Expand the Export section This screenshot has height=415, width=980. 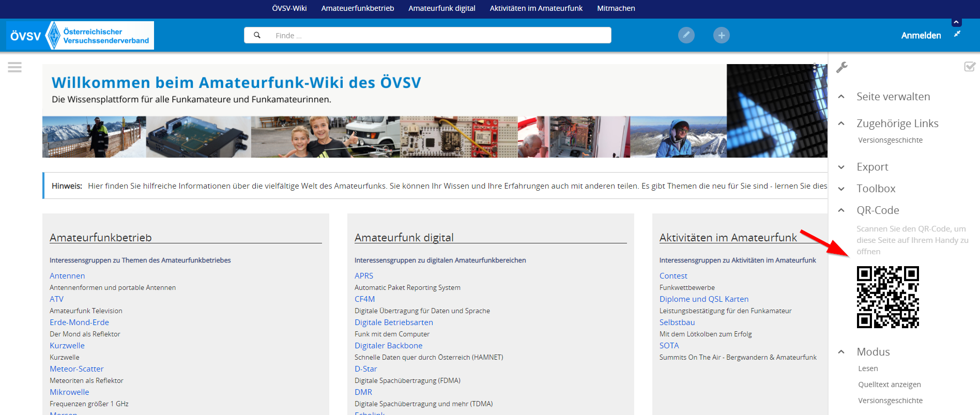click(872, 167)
